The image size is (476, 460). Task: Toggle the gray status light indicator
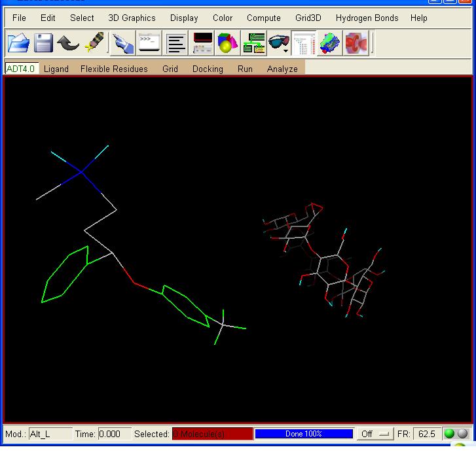click(x=462, y=434)
